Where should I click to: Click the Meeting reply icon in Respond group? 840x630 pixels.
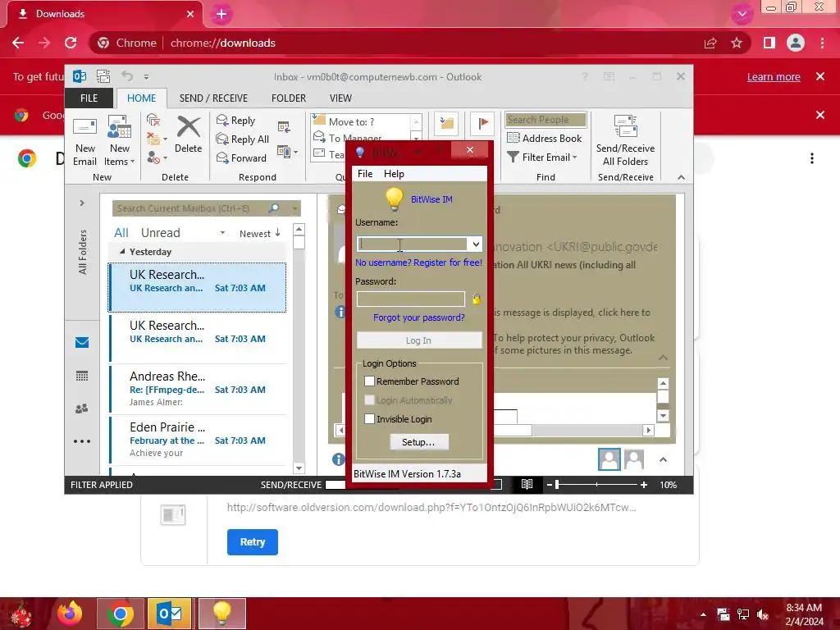click(x=284, y=127)
